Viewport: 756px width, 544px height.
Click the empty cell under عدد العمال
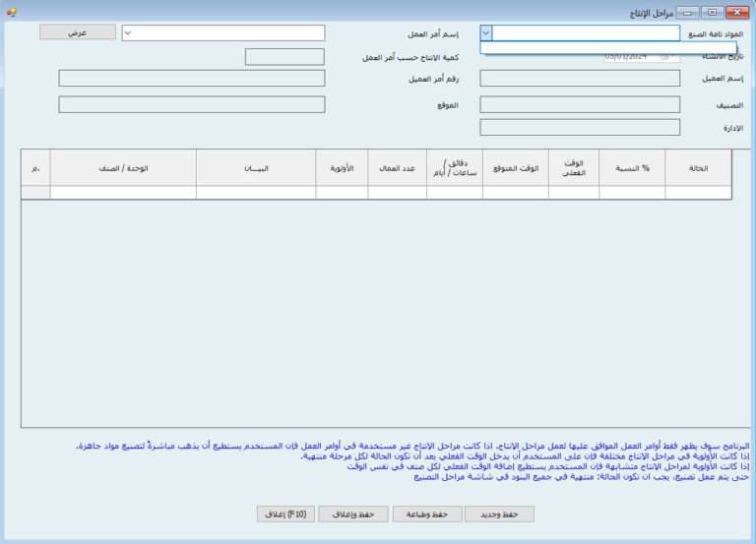pos(398,192)
